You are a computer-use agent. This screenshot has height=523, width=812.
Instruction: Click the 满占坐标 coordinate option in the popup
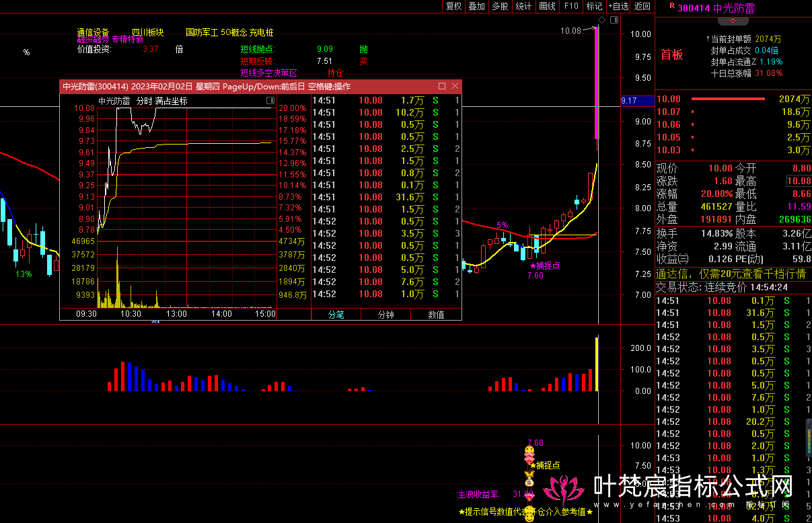click(x=172, y=102)
